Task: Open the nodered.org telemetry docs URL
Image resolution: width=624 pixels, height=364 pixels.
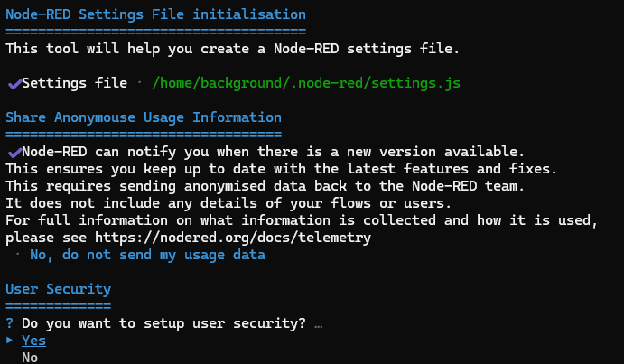Action: [233, 238]
